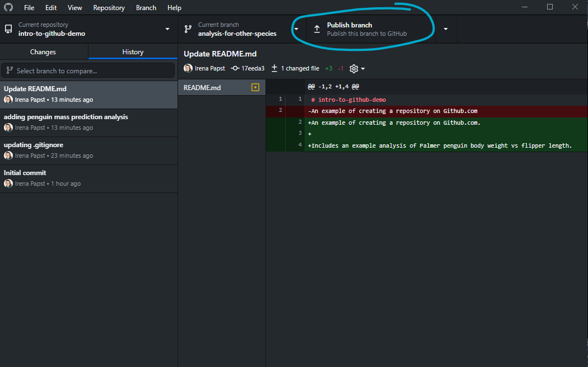Switch to the Changes tab
Image resolution: width=588 pixels, height=367 pixels.
click(x=43, y=52)
